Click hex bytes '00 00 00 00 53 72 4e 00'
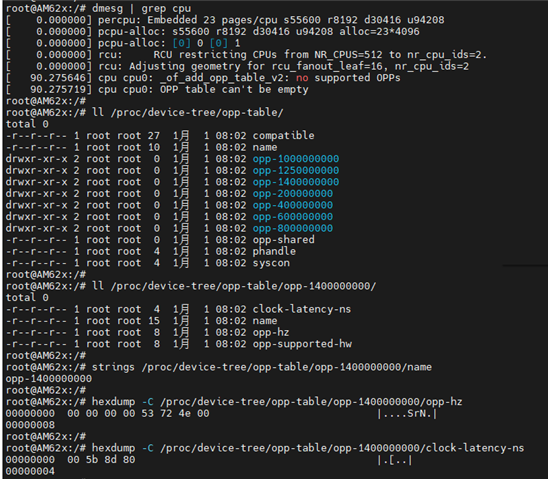This screenshot has height=479, width=548. 138,413
